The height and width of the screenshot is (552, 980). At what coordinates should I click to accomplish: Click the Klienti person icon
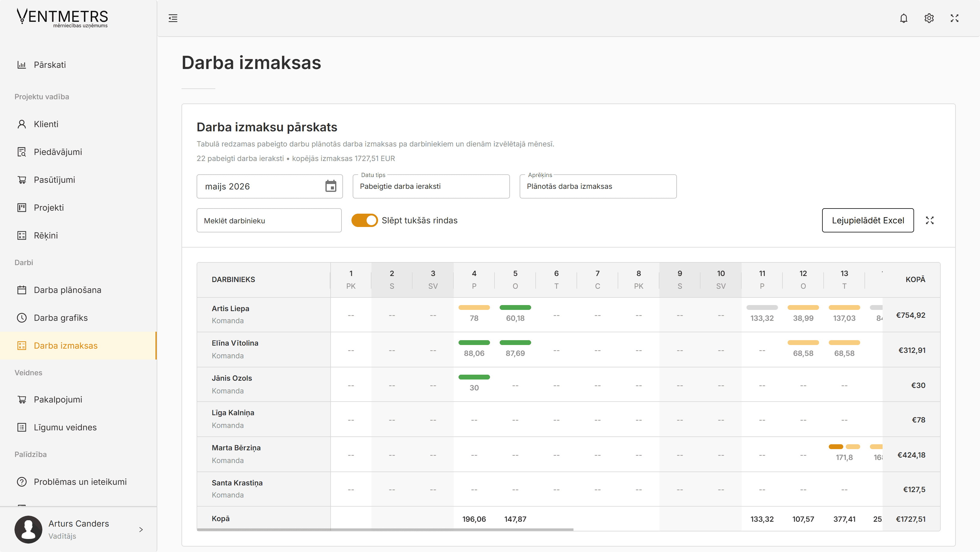(x=22, y=124)
